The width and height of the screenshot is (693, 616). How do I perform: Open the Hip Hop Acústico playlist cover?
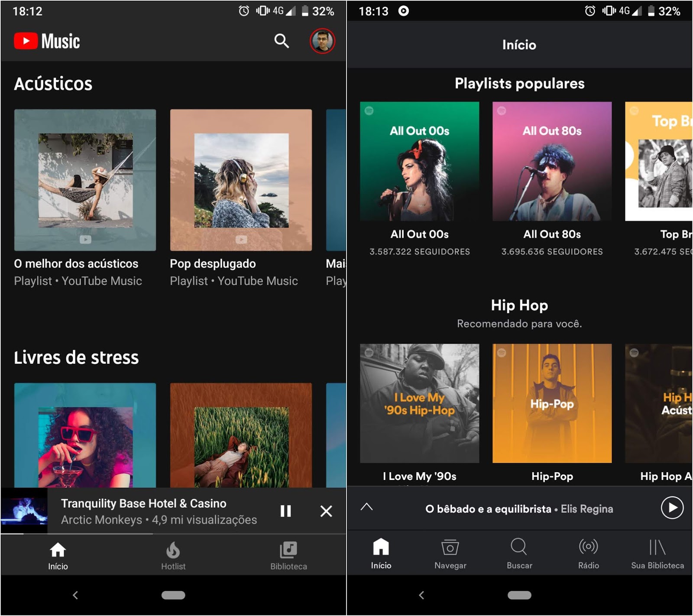[x=659, y=403]
